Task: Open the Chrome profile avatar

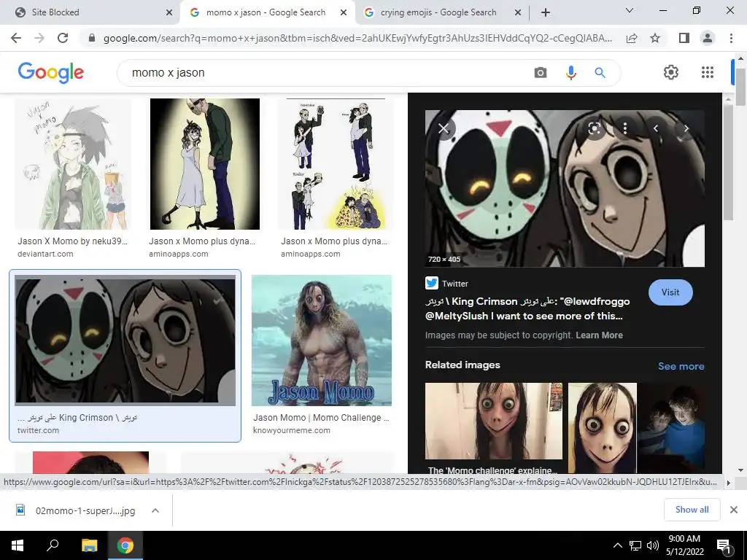Action: (x=708, y=38)
